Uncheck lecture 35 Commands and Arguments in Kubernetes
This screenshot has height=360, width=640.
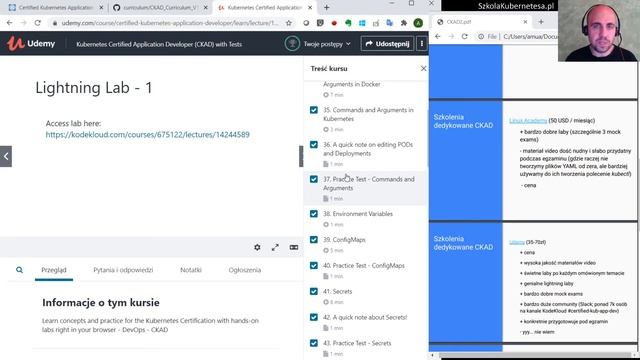[313, 110]
